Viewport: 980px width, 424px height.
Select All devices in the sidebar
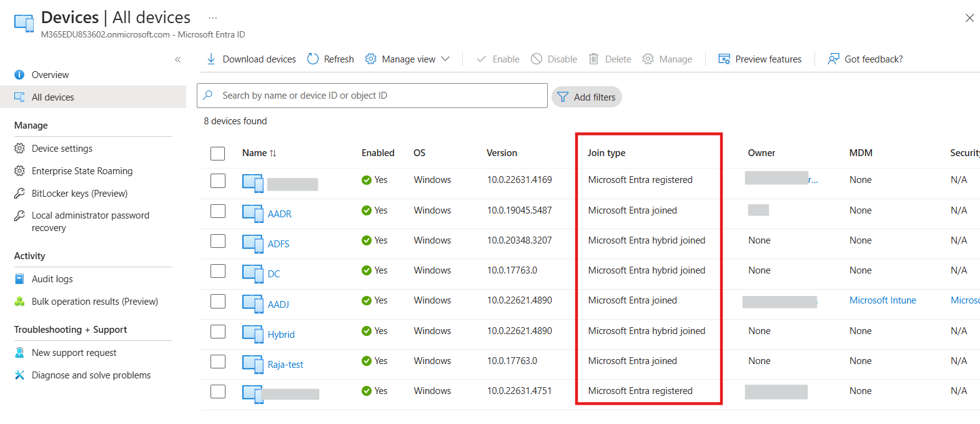coord(93,97)
